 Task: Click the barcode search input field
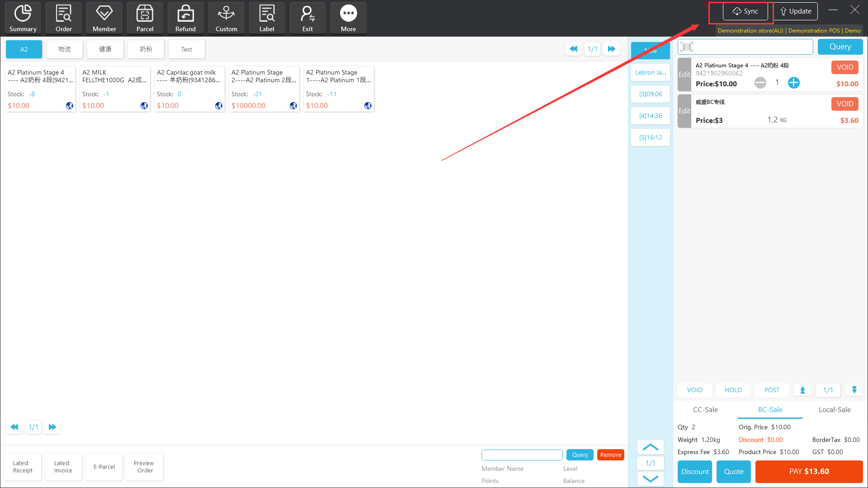(x=750, y=47)
